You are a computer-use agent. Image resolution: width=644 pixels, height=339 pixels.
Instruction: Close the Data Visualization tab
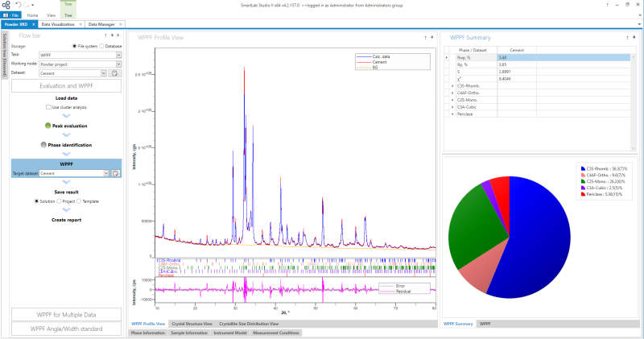tap(80, 24)
